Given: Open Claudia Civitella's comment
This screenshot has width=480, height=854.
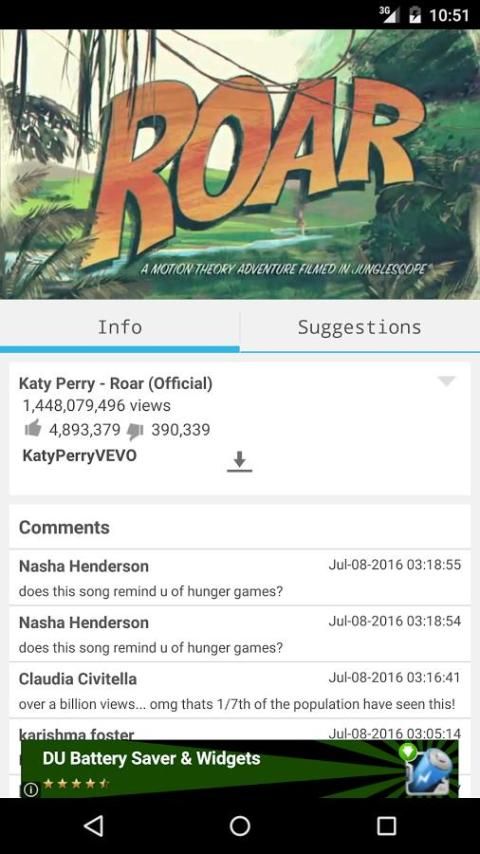Looking at the screenshot, I should 240,691.
